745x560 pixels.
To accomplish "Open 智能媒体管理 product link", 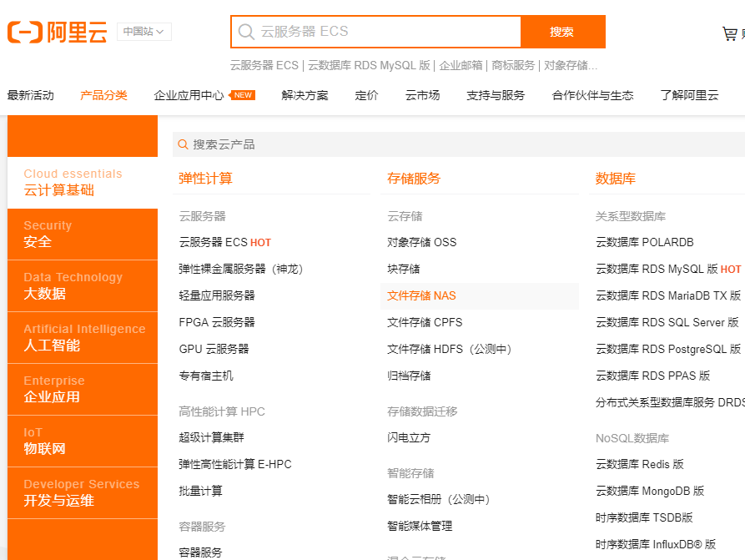I will (420, 526).
